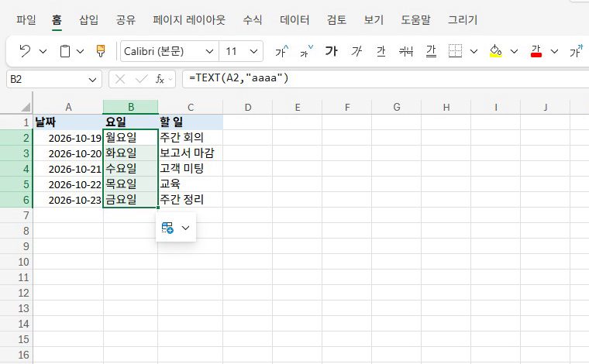The width and height of the screenshot is (589, 364).
Task: Toggle double underline formatting
Action: (x=431, y=51)
